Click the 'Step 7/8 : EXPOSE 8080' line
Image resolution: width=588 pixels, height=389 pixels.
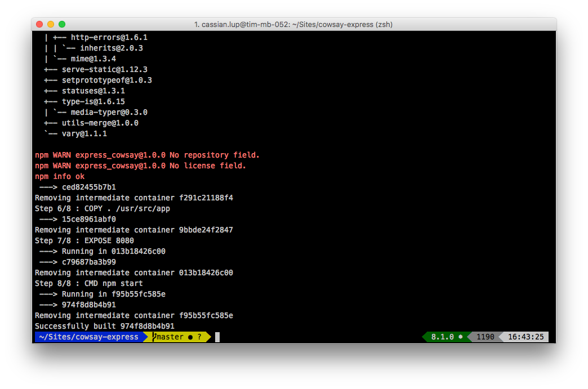[x=84, y=240]
